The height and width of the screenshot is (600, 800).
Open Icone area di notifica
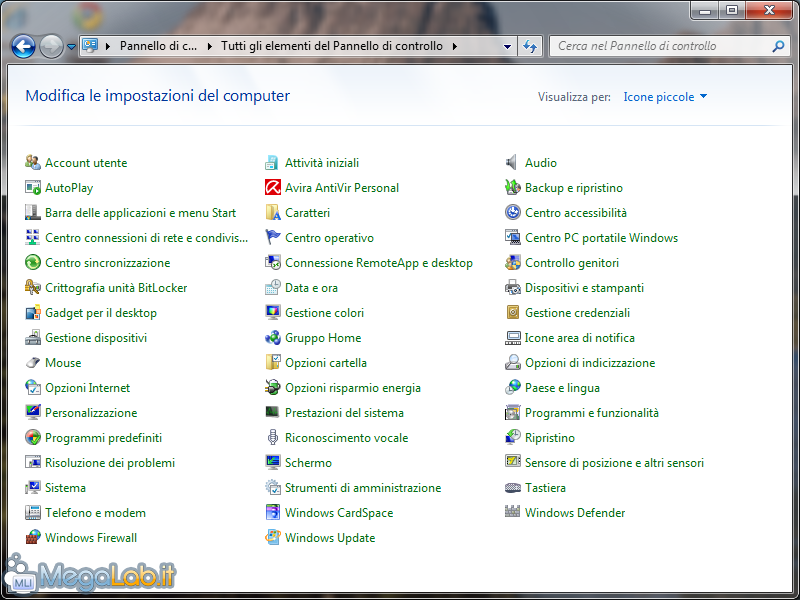(x=580, y=338)
